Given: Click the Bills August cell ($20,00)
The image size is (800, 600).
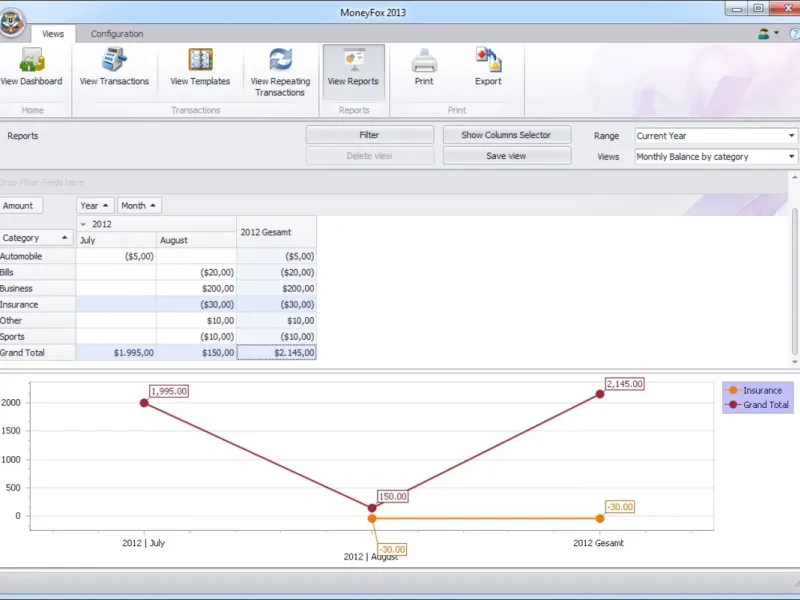Looking at the screenshot, I should pyautogui.click(x=196, y=272).
